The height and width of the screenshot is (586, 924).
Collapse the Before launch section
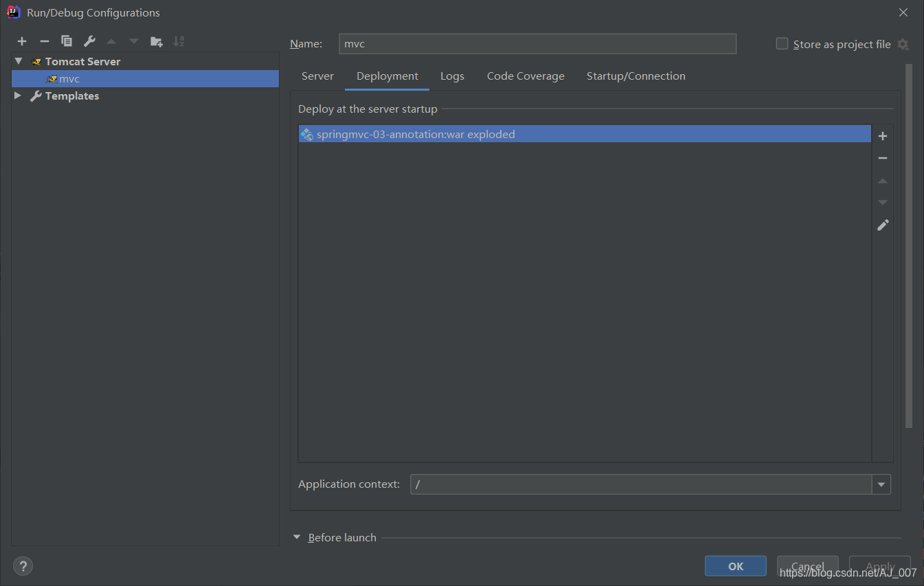[x=297, y=537]
